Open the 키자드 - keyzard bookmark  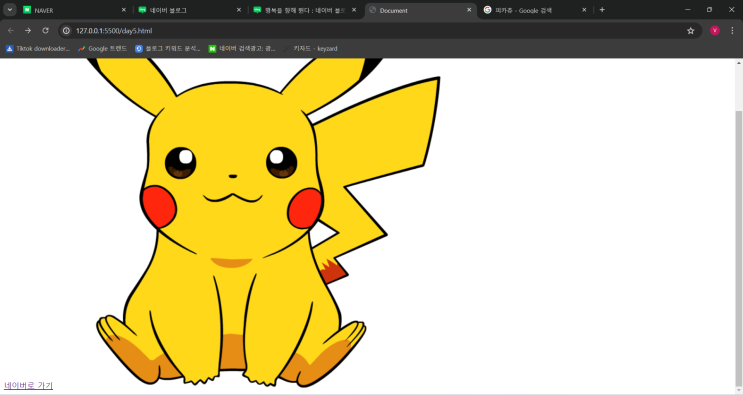click(310, 49)
